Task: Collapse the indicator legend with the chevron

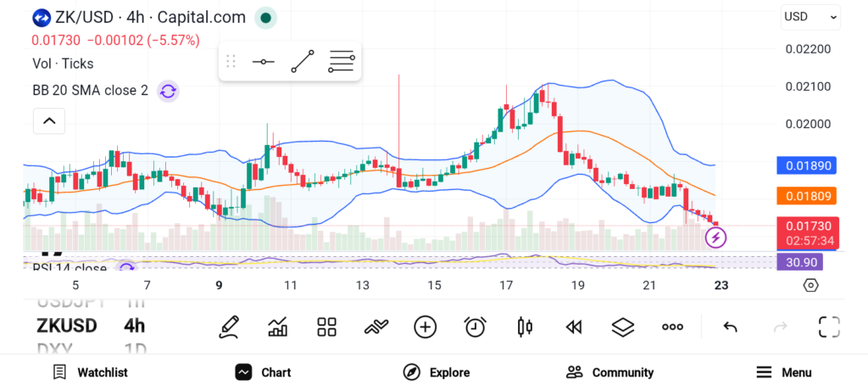Action: (49, 121)
